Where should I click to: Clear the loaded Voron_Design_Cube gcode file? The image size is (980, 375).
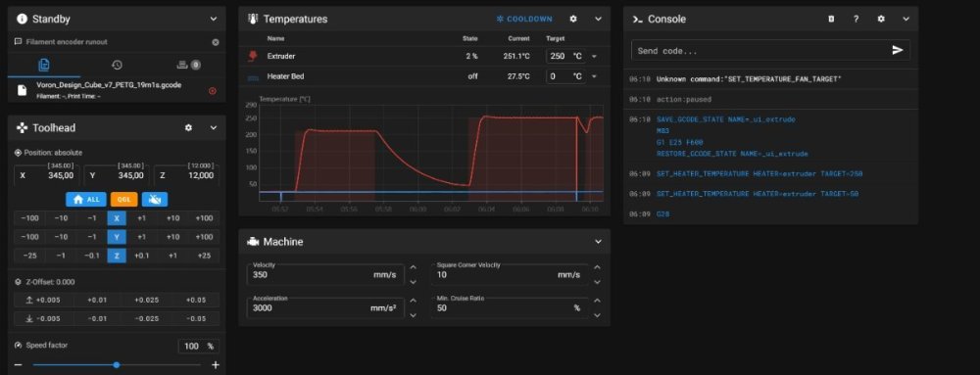coord(212,90)
